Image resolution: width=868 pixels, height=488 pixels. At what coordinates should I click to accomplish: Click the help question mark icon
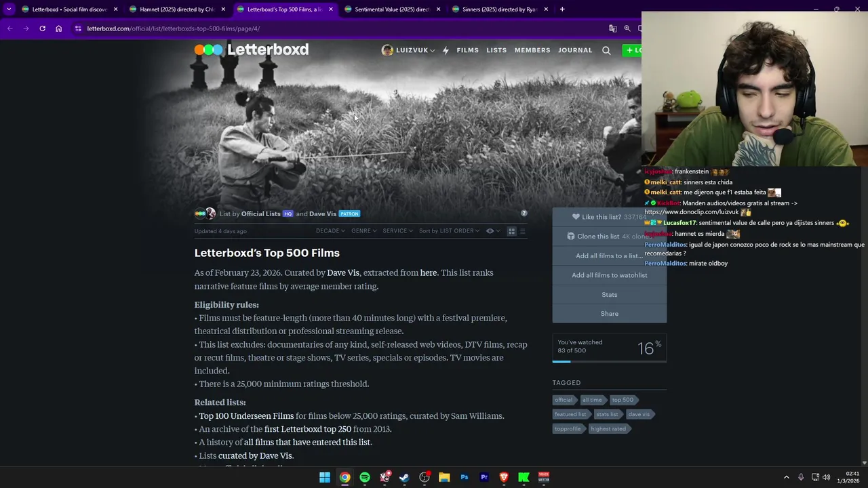coord(524,213)
